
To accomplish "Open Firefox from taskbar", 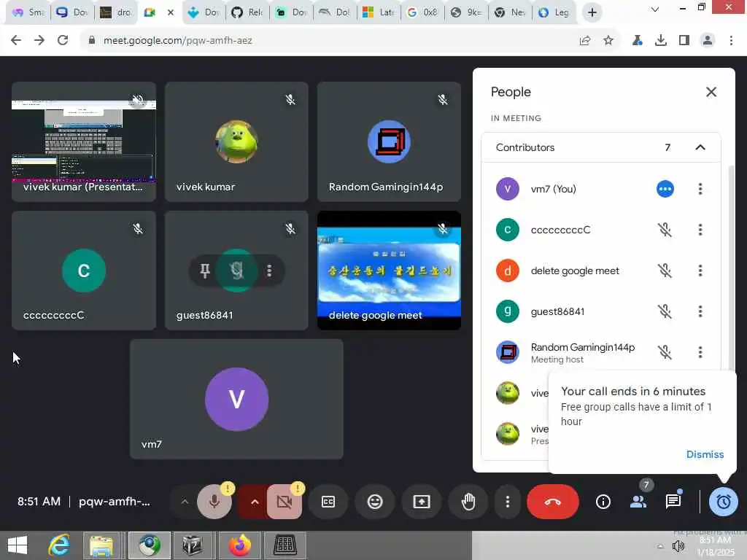I will tap(239, 545).
